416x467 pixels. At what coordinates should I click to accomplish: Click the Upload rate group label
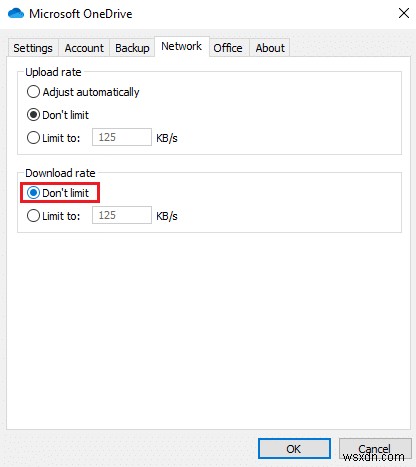click(x=53, y=72)
